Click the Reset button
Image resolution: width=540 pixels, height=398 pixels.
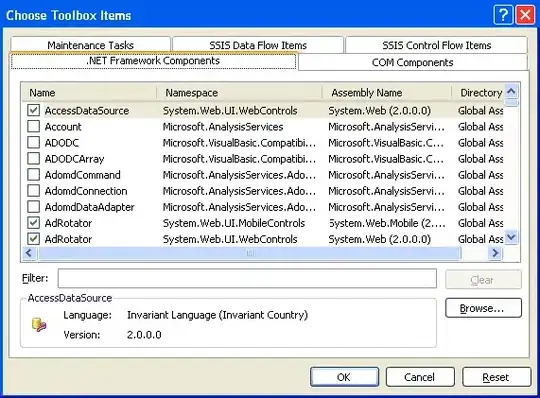[496, 377]
